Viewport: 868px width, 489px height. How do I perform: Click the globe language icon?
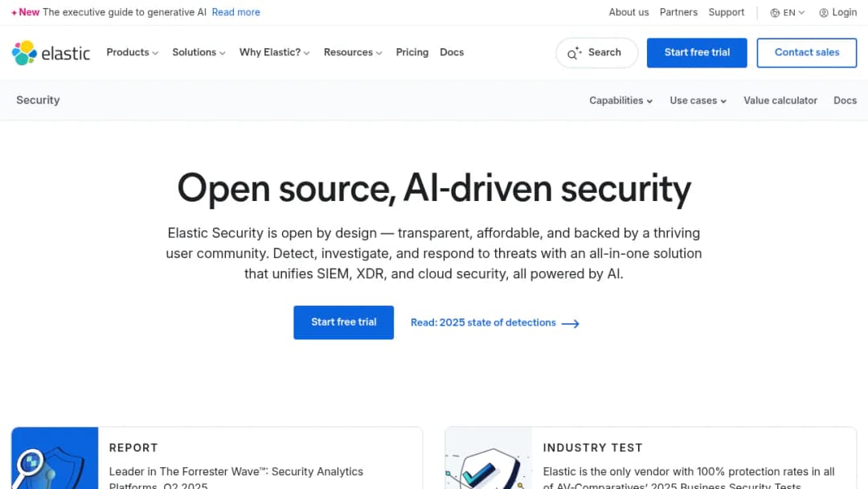tap(775, 13)
